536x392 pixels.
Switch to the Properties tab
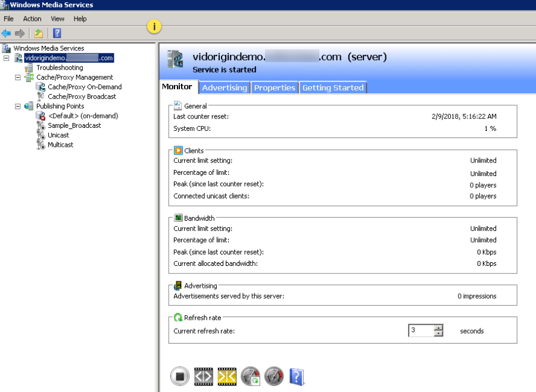coord(275,87)
